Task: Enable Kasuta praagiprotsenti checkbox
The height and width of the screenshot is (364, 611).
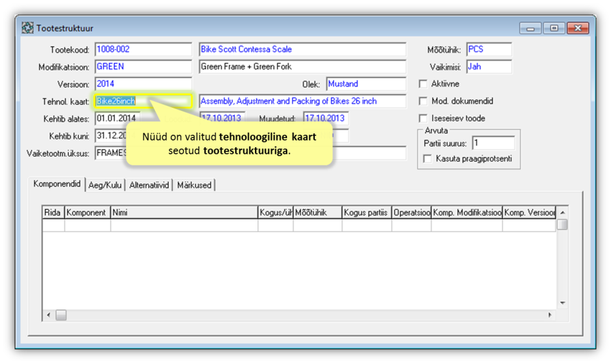Action: click(x=428, y=158)
